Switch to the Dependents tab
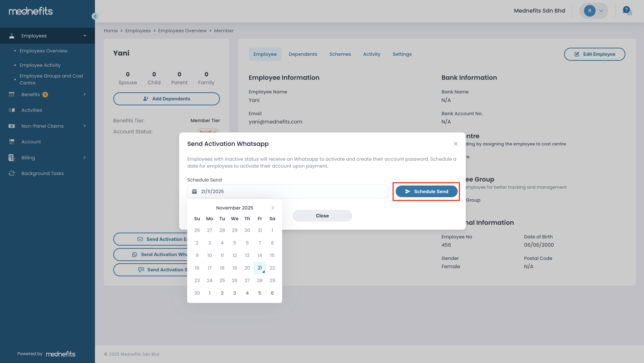The height and width of the screenshot is (363, 644). pyautogui.click(x=303, y=54)
